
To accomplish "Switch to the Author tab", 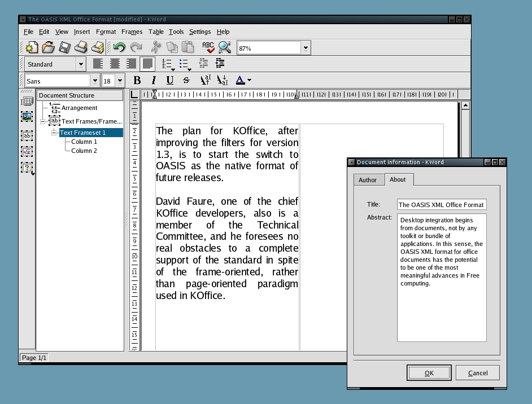I will (367, 180).
